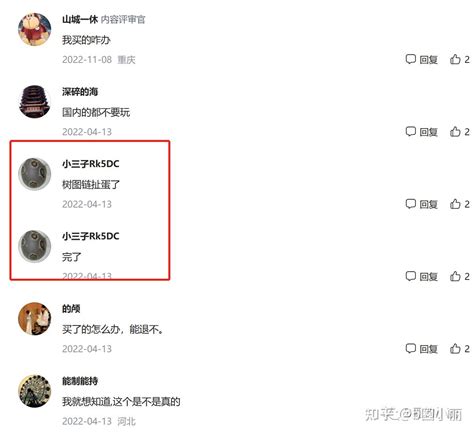Viewport: 474px width, 434px height.
Task: Like the comment by 的颅
Action: click(460, 349)
